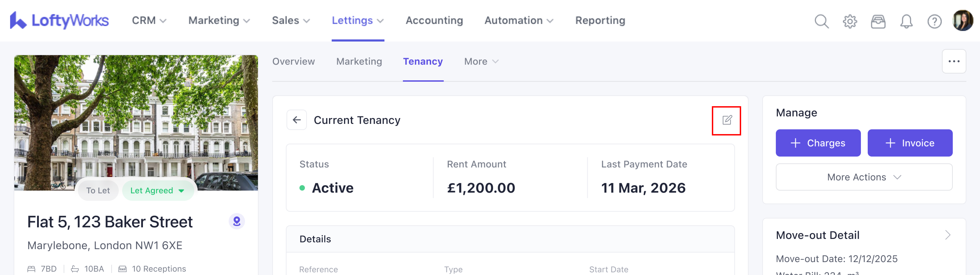Click the LoftyWorks logo
Image resolution: width=980 pixels, height=275 pixels.
59,21
